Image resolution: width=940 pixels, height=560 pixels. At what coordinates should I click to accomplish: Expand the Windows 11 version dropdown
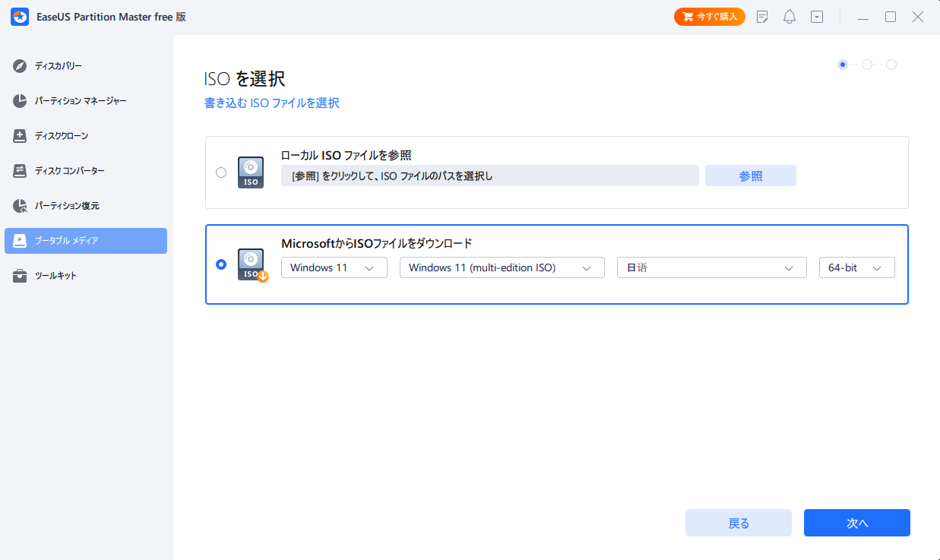coord(334,267)
